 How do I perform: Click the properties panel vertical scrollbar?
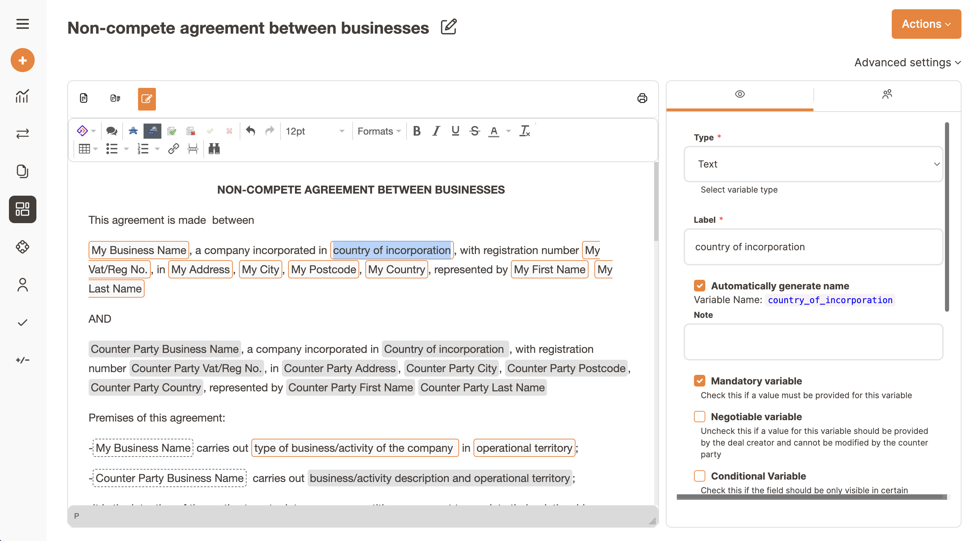[947, 217]
